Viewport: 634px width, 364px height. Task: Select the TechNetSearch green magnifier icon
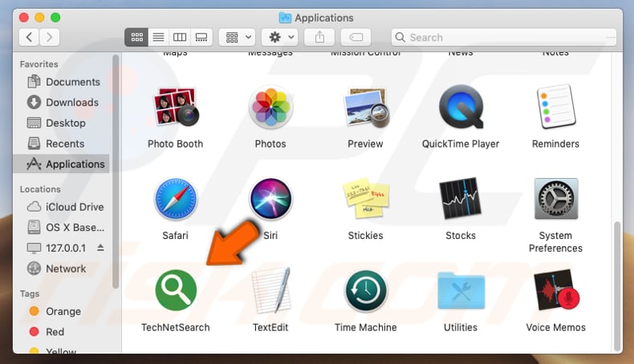click(176, 290)
